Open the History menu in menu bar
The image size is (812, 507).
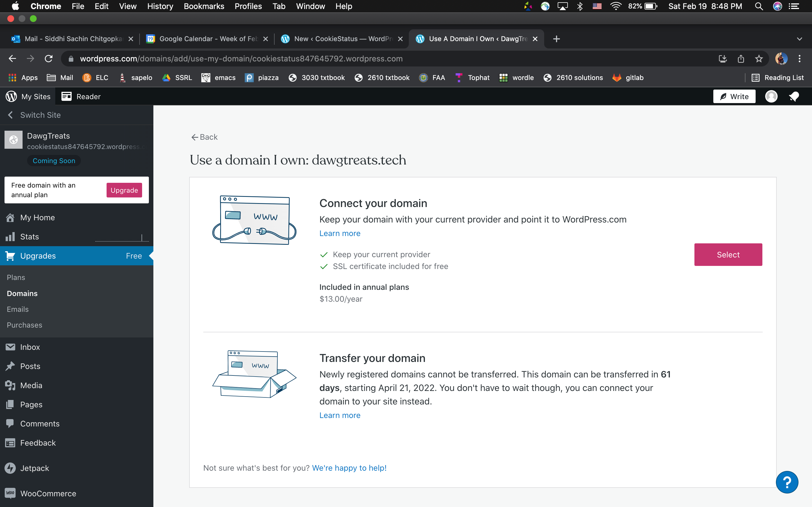tap(160, 6)
